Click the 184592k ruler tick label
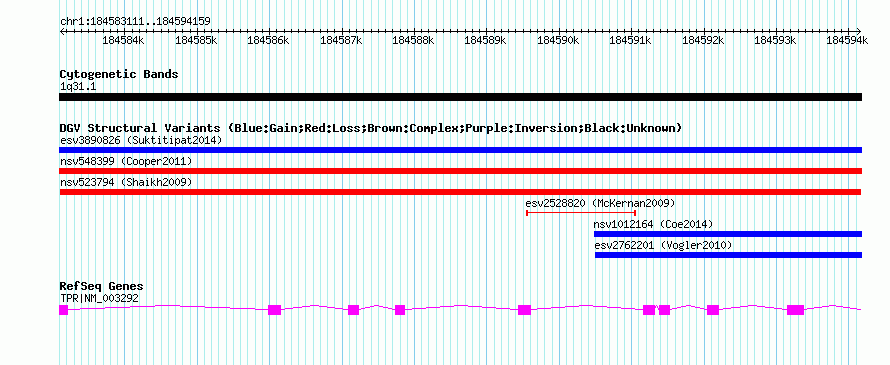This screenshot has width=890, height=365. tap(703, 40)
